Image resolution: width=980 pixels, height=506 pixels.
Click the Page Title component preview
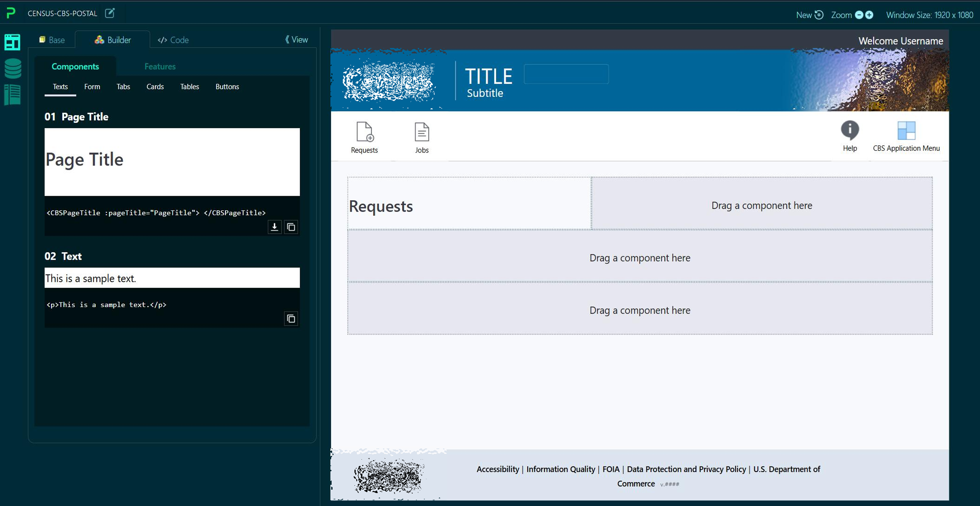pos(172,162)
